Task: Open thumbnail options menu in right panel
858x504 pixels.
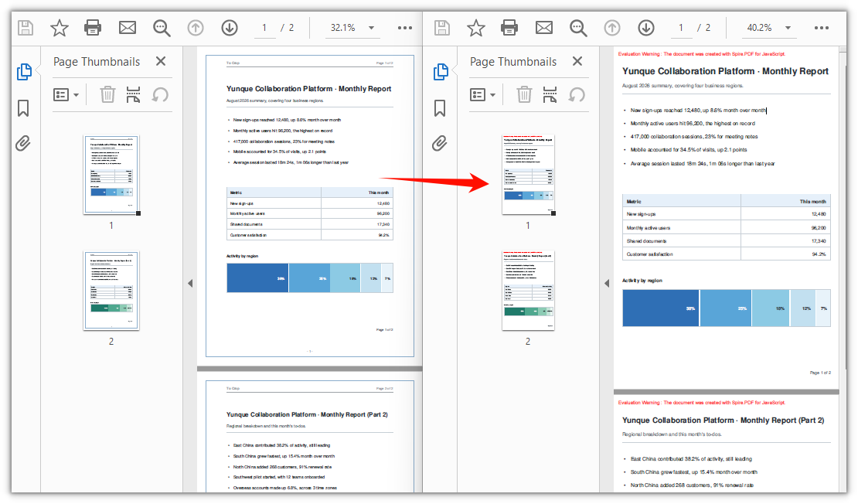Action: (482, 94)
